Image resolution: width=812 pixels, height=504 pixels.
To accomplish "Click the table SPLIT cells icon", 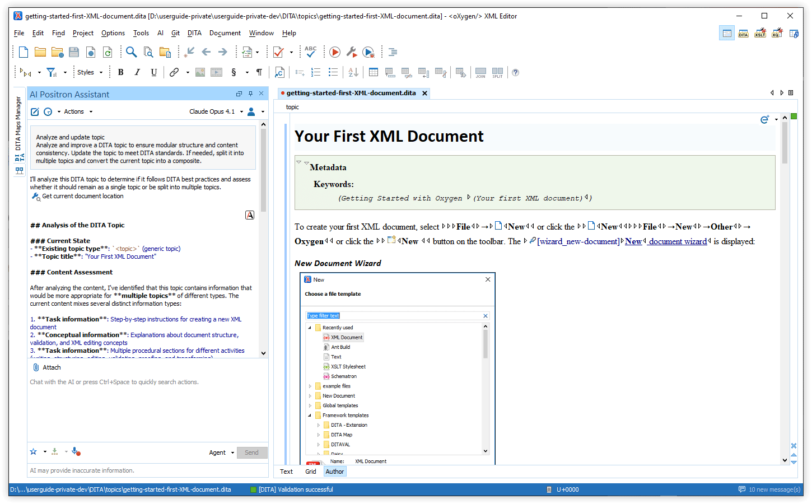I will coord(497,73).
